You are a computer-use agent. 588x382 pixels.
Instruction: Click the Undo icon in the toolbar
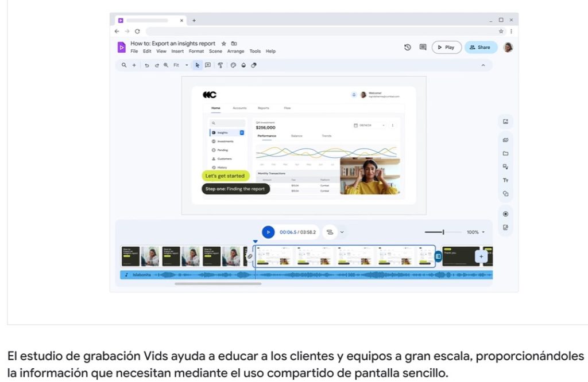pos(147,65)
